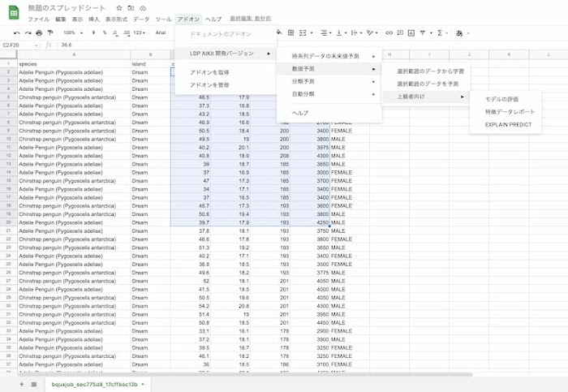
Task: Click the input tools あ icon
Action: tap(459, 33)
